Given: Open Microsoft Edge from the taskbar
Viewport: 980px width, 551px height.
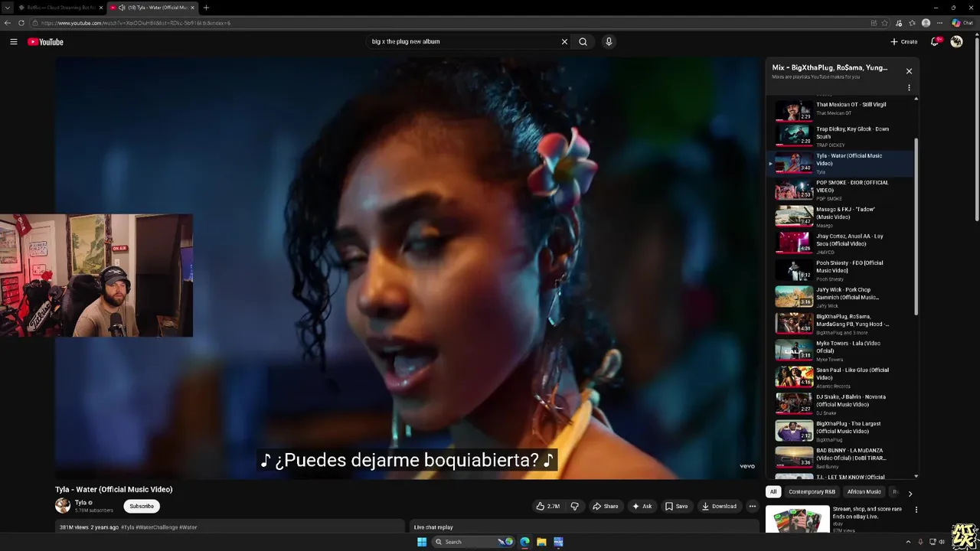Looking at the screenshot, I should [x=524, y=542].
